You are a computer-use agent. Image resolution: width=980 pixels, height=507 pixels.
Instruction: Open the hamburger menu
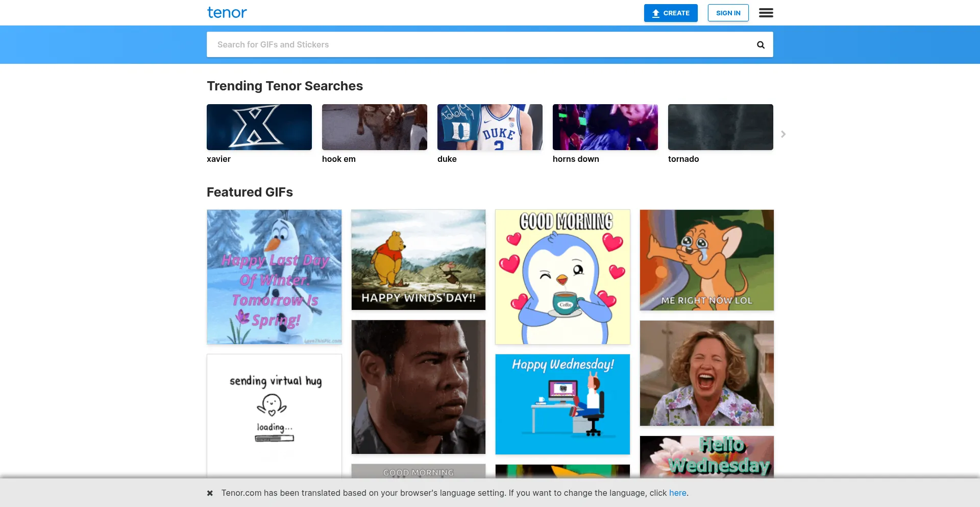pyautogui.click(x=766, y=13)
